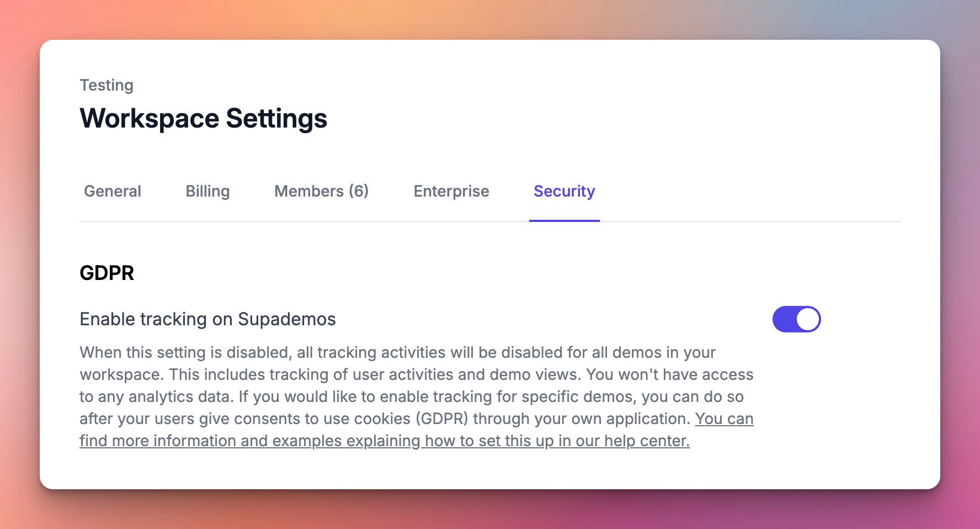980x529 pixels.
Task: Click the "Enable tracking on Supademos" label
Action: tap(207, 319)
